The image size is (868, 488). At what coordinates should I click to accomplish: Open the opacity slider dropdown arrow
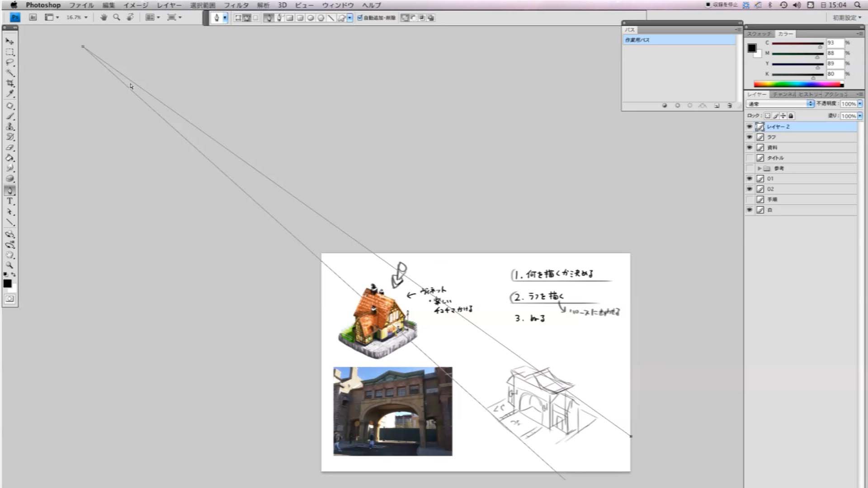[860, 104]
